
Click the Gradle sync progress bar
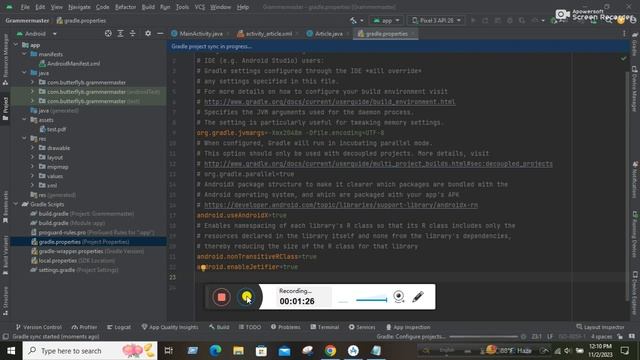[483, 337]
